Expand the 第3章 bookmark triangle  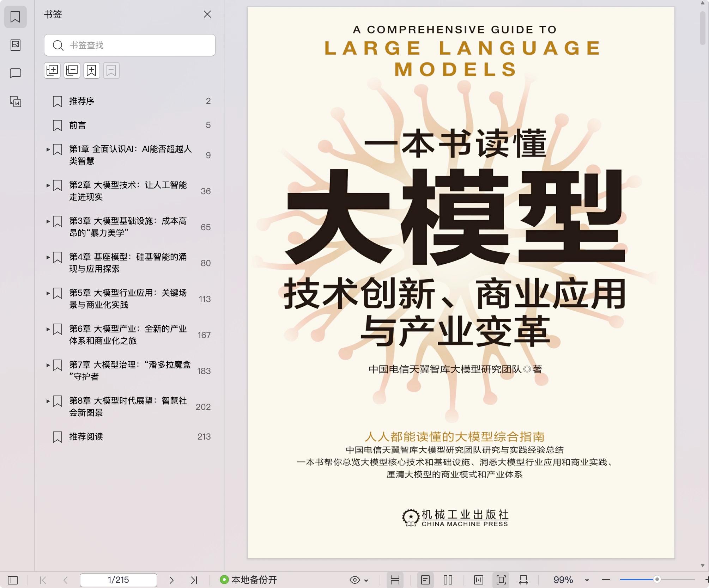pyautogui.click(x=48, y=221)
